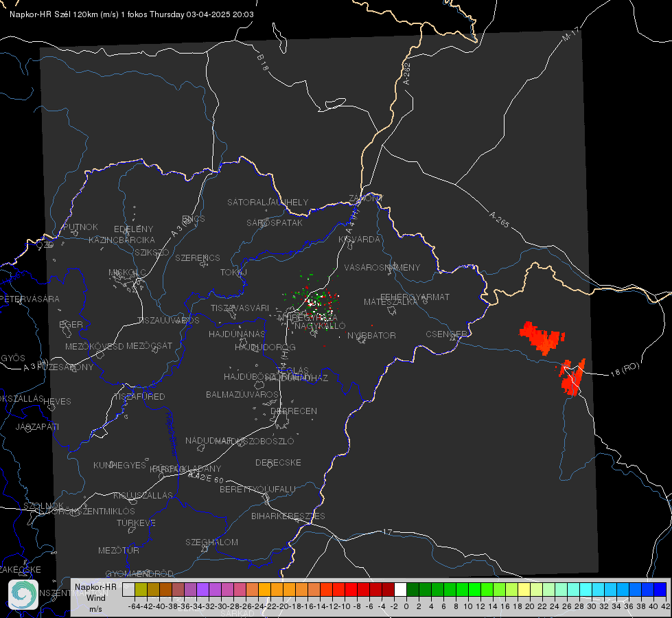This screenshot has height=618, width=672.
Task: Click the Napkor swirl logo icon
Action: tap(23, 595)
